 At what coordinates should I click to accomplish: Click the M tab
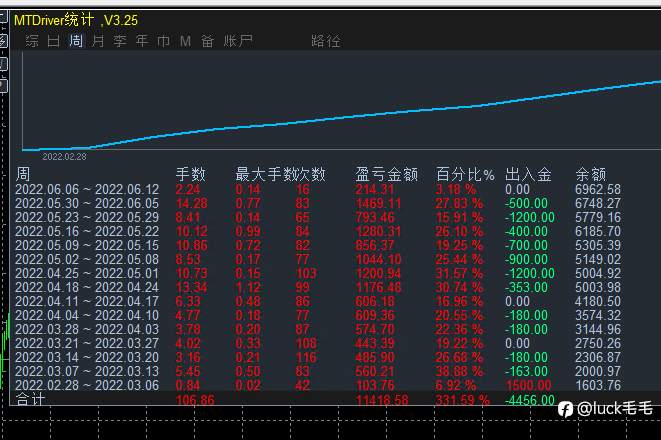tap(185, 41)
